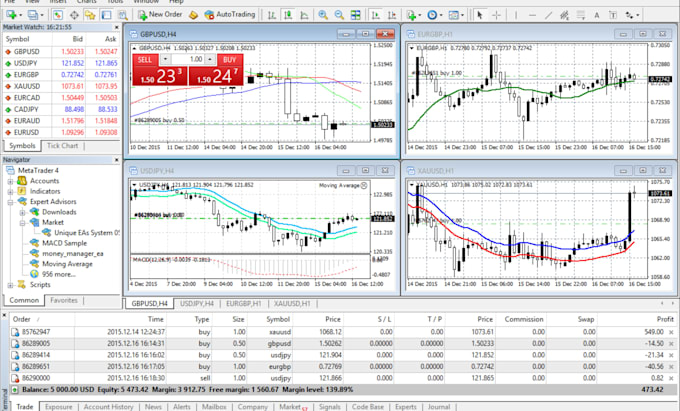Select XAUUSD row in Market Watch
Viewport: 680px width, 411px height.
pos(61,86)
